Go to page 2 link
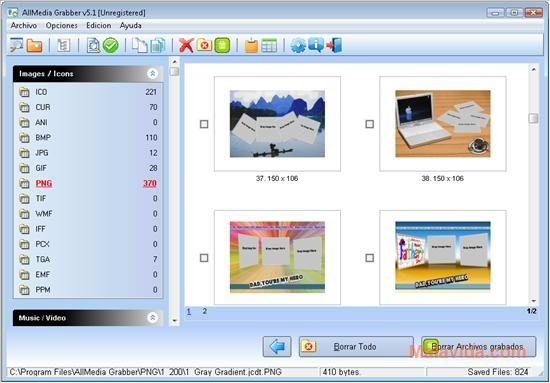Image resolution: width=550 pixels, height=383 pixels. (x=204, y=311)
